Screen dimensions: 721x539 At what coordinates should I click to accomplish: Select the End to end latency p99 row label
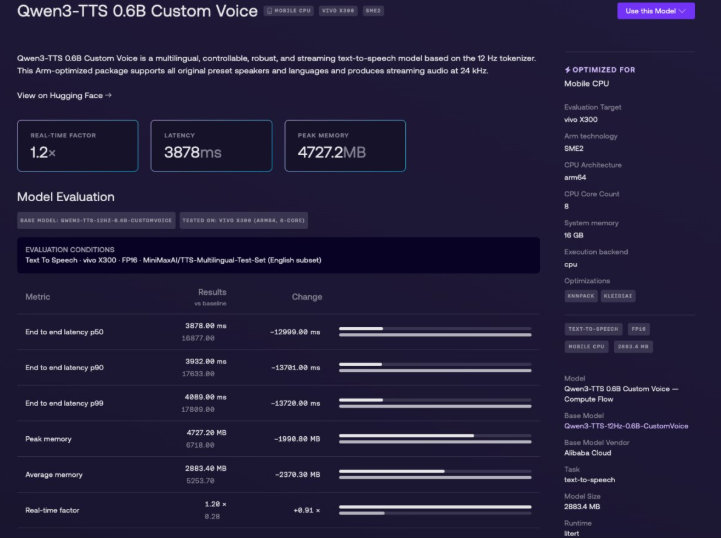(64, 403)
